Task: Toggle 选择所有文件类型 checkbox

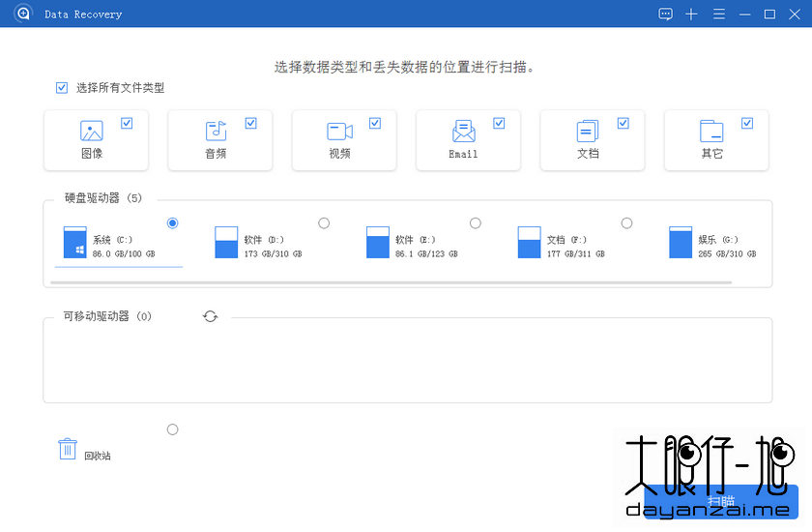Action: tap(62, 88)
